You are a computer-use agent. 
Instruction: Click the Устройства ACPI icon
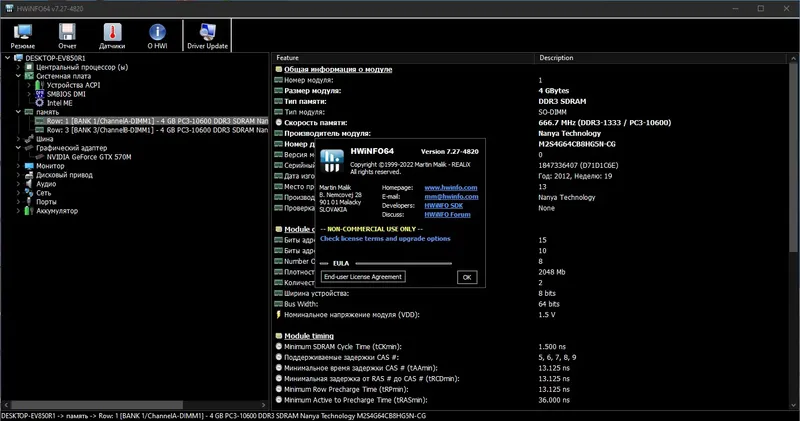point(40,85)
